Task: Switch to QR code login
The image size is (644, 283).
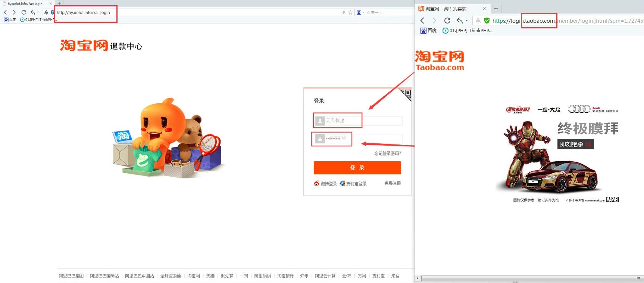Action: point(406,94)
